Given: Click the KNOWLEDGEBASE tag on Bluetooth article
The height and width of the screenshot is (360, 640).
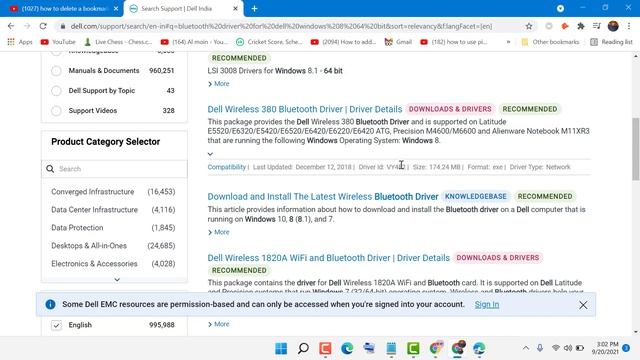Looking at the screenshot, I should point(476,197).
